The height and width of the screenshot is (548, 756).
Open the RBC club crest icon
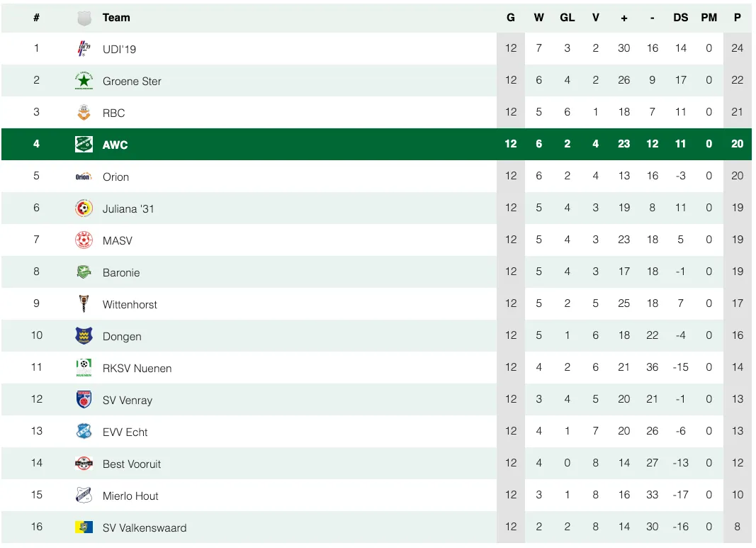pos(84,113)
